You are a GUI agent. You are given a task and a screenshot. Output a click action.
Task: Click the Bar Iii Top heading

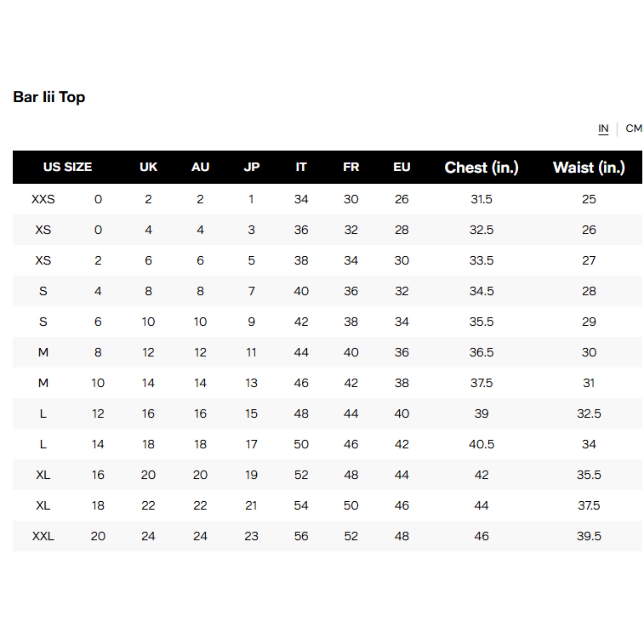[49, 97]
